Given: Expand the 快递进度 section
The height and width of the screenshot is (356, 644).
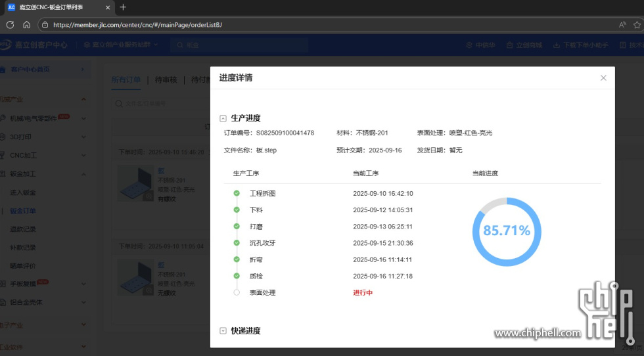Looking at the screenshot, I should pos(223,331).
